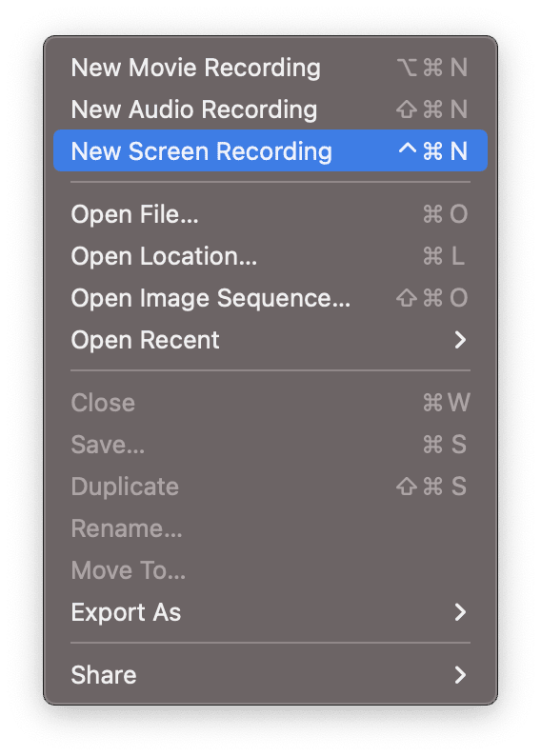The image size is (541, 756).
Task: Click the Option-Command-N shortcut hint
Action: pyautogui.click(x=432, y=67)
